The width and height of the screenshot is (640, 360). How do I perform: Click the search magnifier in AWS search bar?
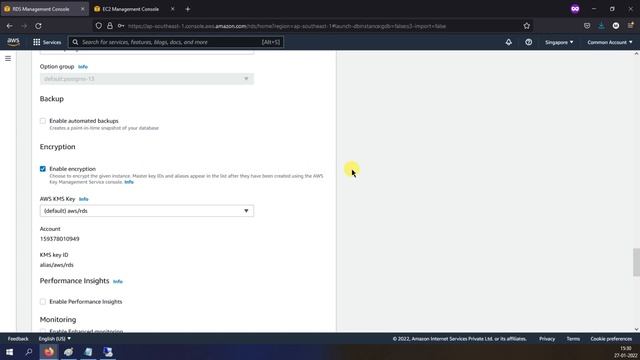[x=75, y=42]
